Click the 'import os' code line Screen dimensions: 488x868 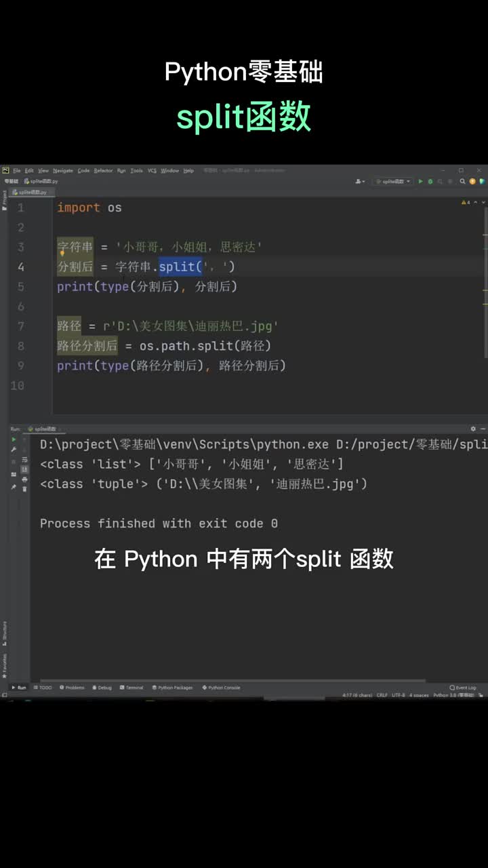89,208
